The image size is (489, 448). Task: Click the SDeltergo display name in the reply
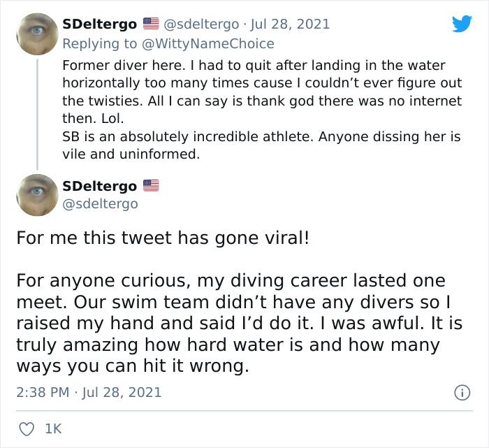99,24
